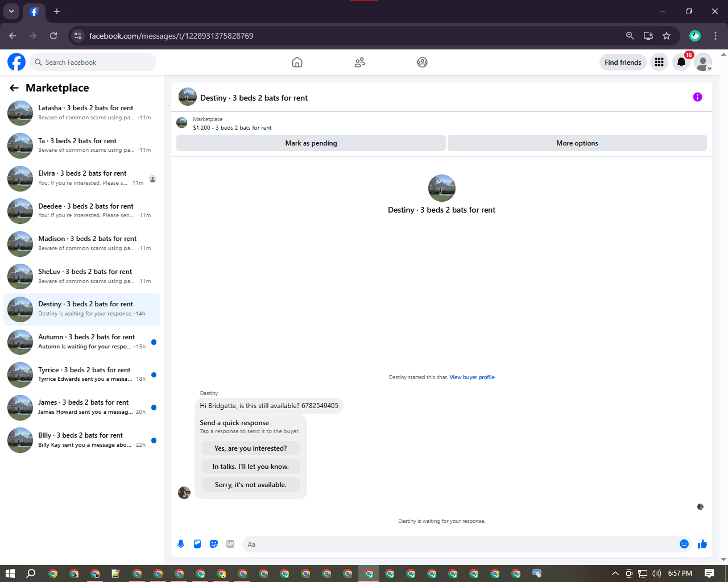
Task: Send quick response 'In talks. I'll let you know.'
Action: point(251,467)
